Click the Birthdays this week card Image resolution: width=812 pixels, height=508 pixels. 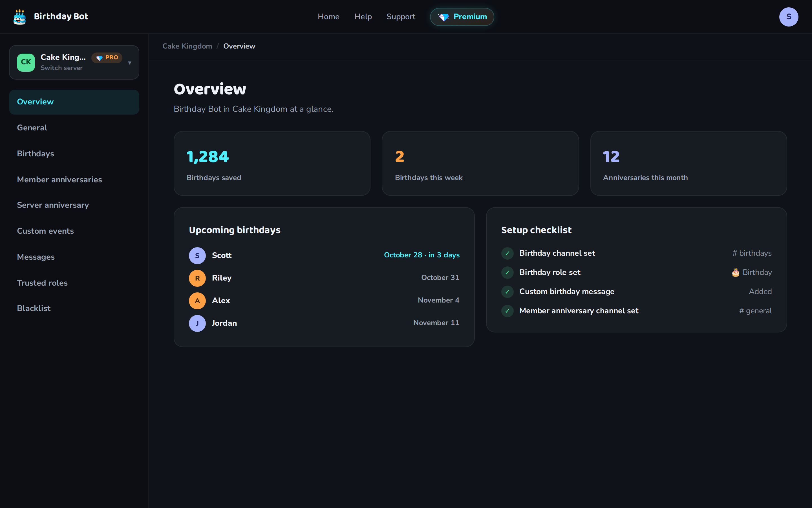point(480,163)
